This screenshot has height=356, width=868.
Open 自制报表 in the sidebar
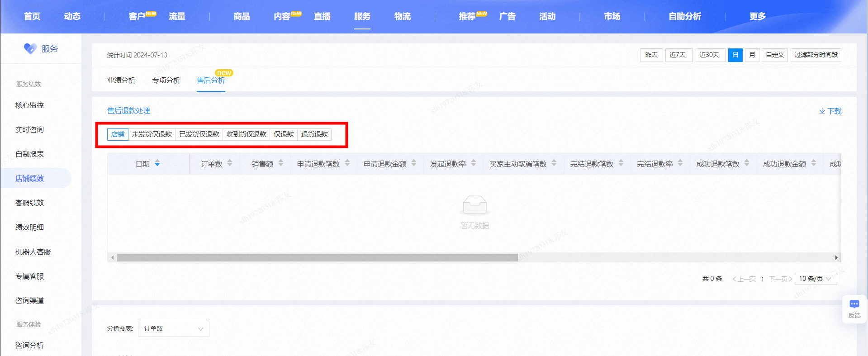tap(30, 154)
